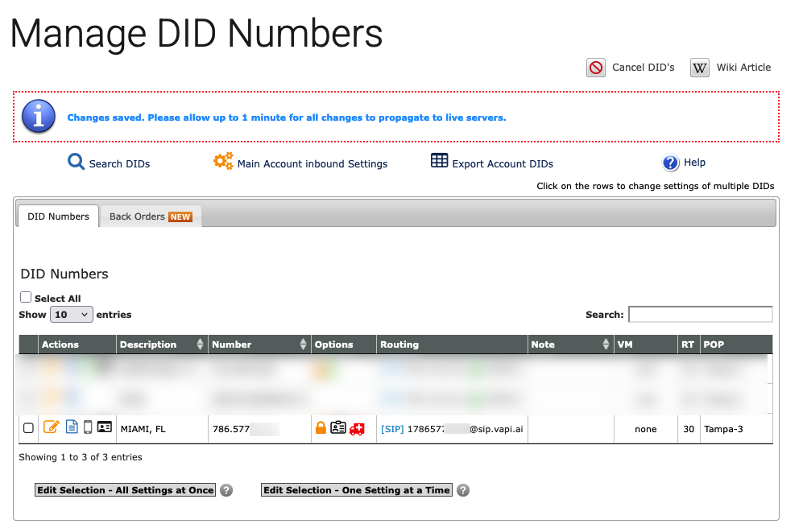
Task: Click the caller ID card option icon
Action: (x=338, y=427)
